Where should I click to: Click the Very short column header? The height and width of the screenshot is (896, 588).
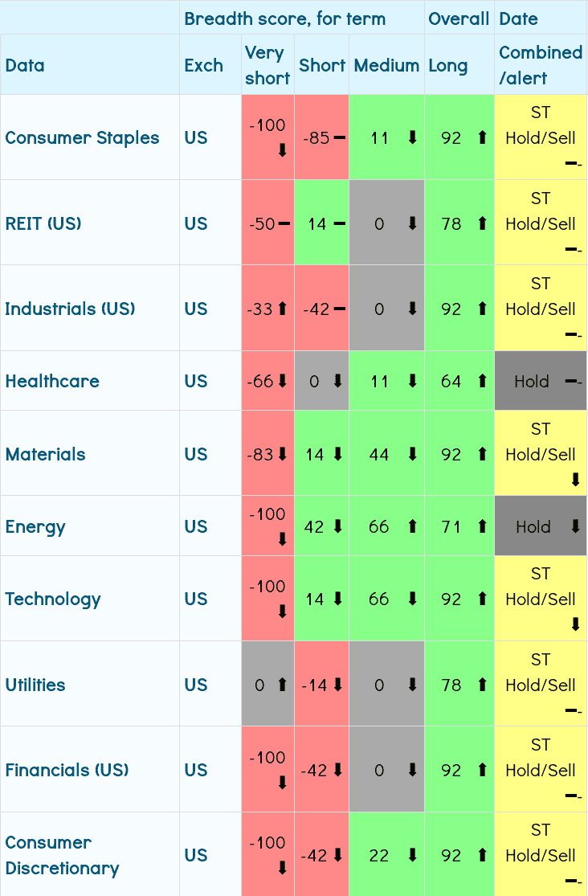[x=267, y=65]
